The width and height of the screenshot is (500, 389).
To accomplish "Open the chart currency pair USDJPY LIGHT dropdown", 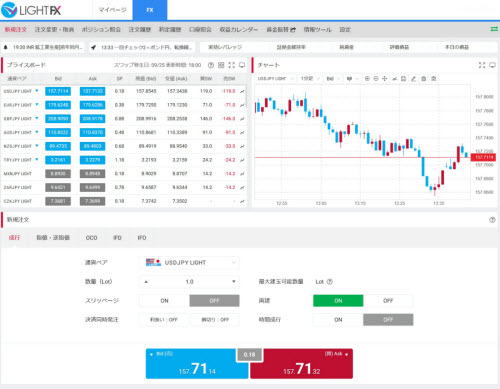I will 276,79.
